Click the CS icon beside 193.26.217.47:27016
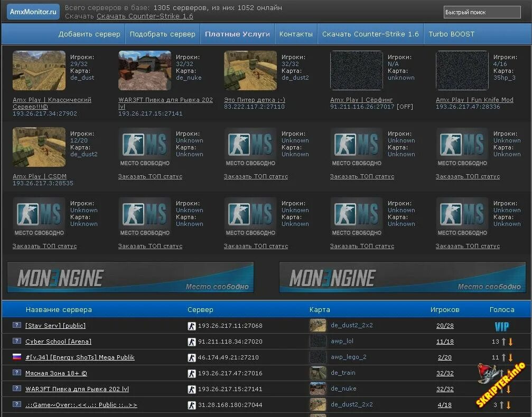The width and height of the screenshot is (532, 417). (x=192, y=374)
